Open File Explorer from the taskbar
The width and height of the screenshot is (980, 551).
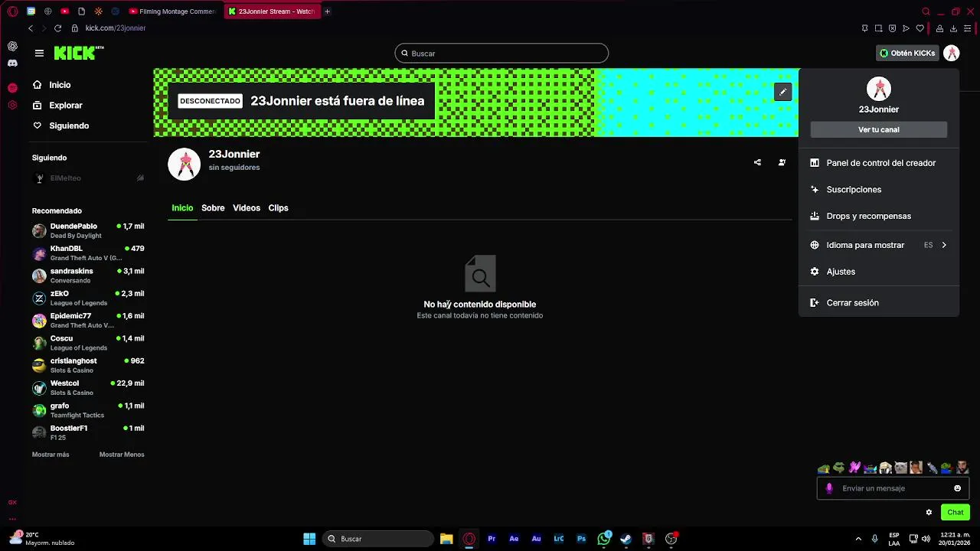(x=446, y=539)
